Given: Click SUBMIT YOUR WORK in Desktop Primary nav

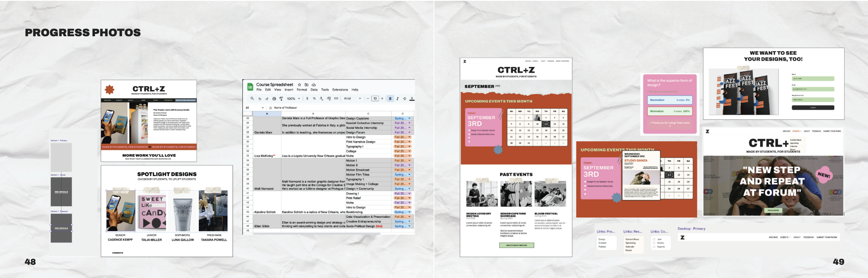Looking at the screenshot, I should point(827,237).
